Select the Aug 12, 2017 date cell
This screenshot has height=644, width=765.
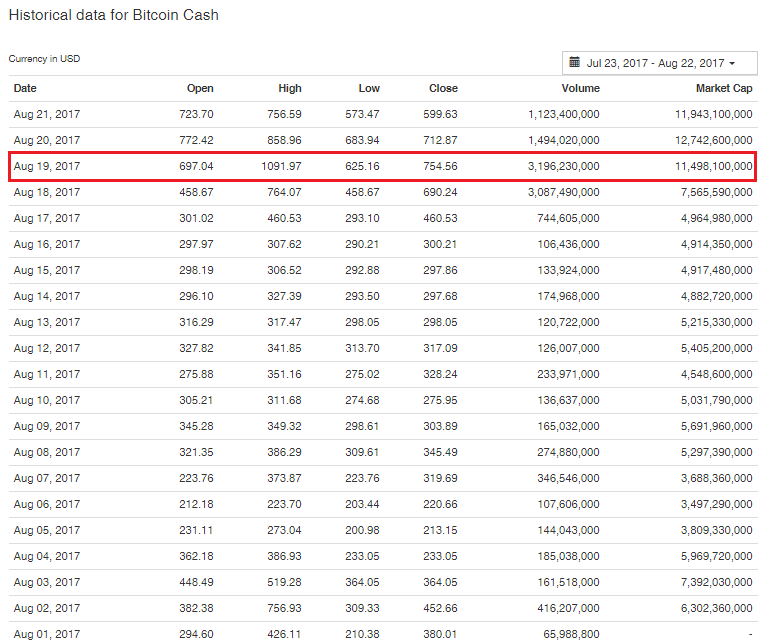pyautogui.click(x=47, y=348)
